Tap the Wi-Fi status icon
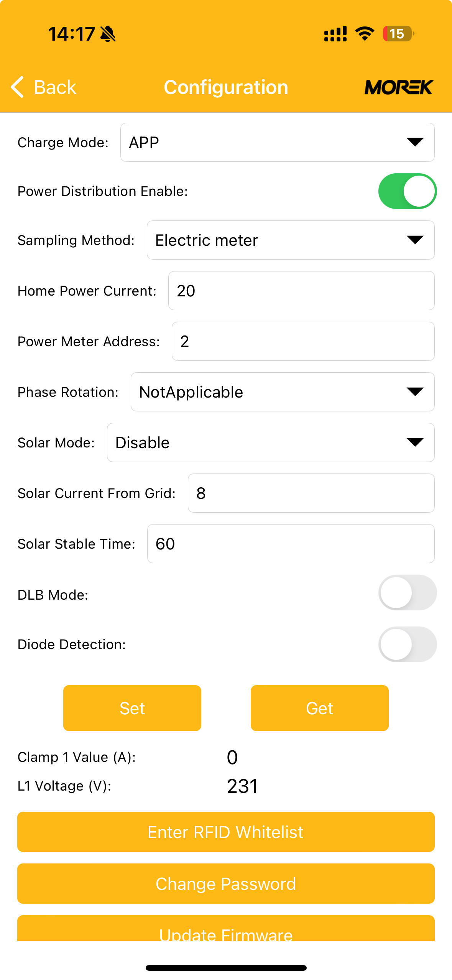The image size is (452, 980). [365, 34]
